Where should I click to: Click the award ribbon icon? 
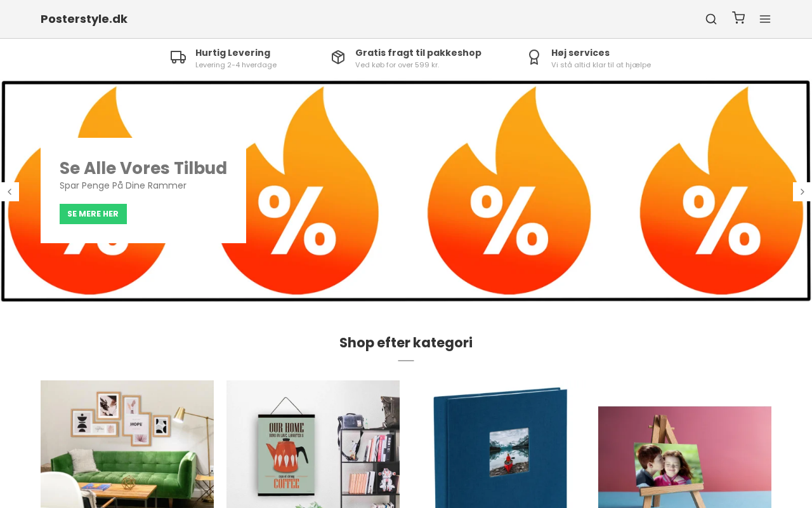[534, 57]
